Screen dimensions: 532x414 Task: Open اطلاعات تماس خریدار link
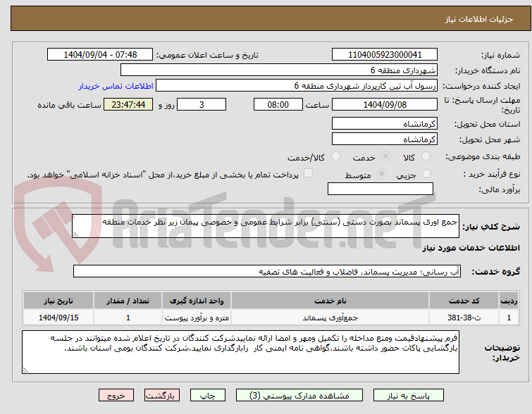[116, 86]
